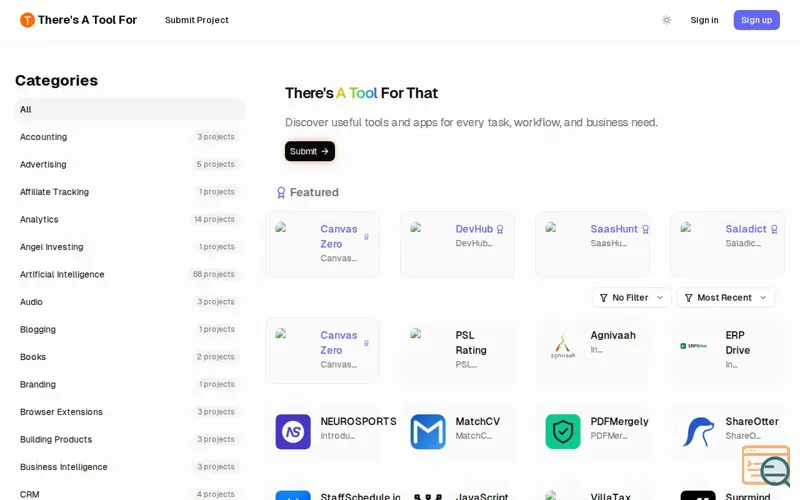Click the Featured ribbon award icon
The image size is (800, 500).
tap(281, 192)
